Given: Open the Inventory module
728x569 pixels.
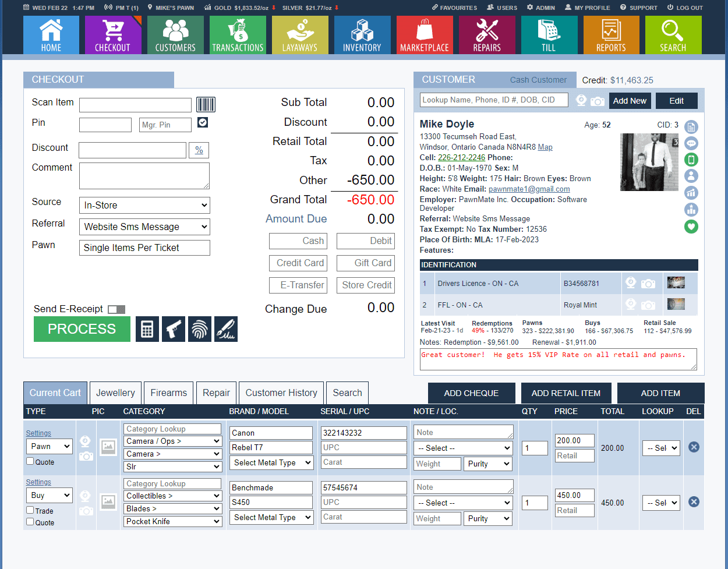Looking at the screenshot, I should click(x=362, y=35).
